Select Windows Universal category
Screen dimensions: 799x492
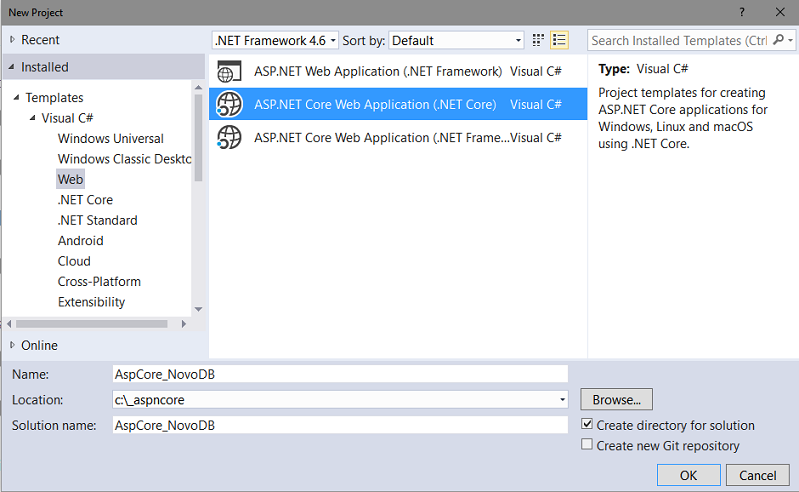(111, 139)
